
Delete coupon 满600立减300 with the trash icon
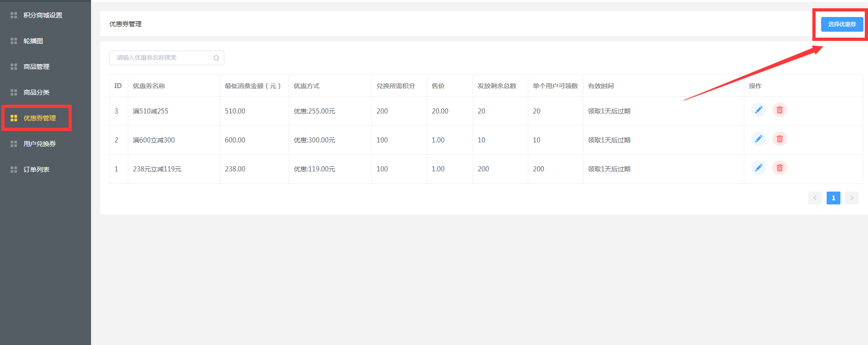tap(780, 139)
